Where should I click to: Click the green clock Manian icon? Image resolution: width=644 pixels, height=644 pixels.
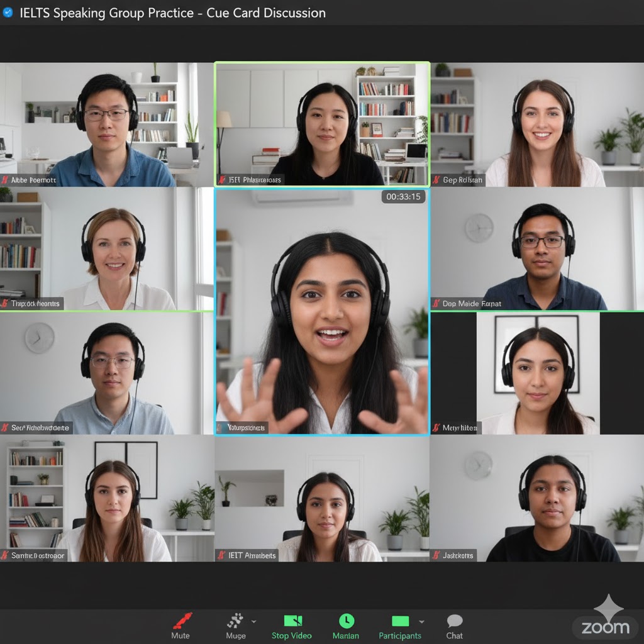(x=346, y=621)
